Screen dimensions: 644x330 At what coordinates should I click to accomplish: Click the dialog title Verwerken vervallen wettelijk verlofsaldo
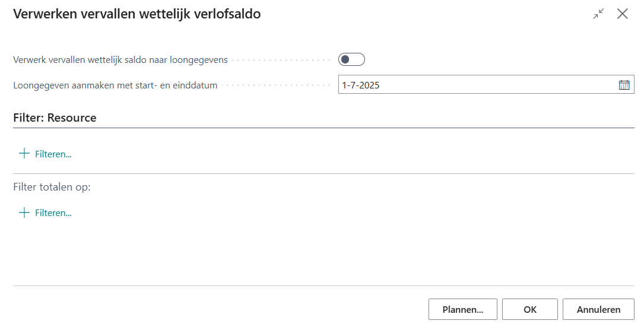point(137,14)
